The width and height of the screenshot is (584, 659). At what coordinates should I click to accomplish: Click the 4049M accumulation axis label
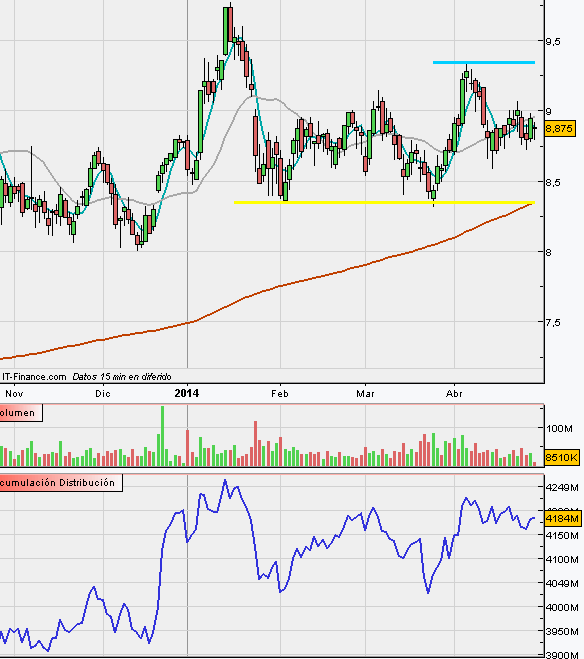pyautogui.click(x=562, y=583)
